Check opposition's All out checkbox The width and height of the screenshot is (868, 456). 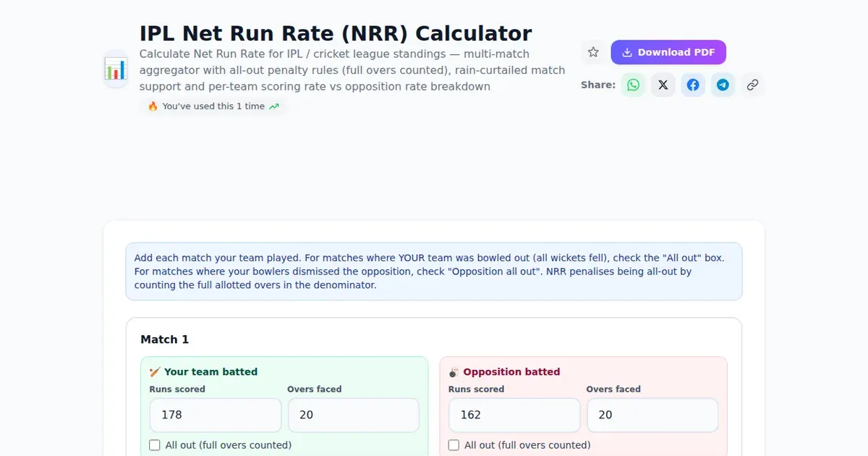coord(454,445)
